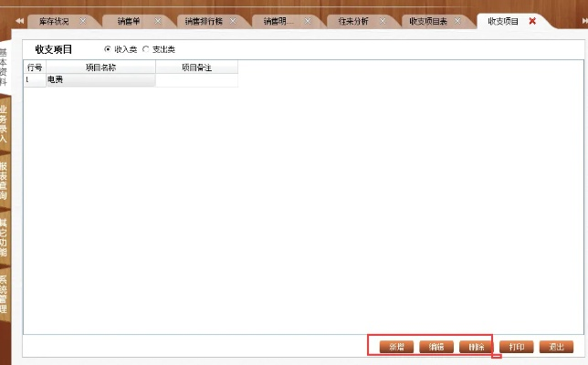Close the active 收支项目 tab with red X
The image size is (588, 365).
[532, 20]
